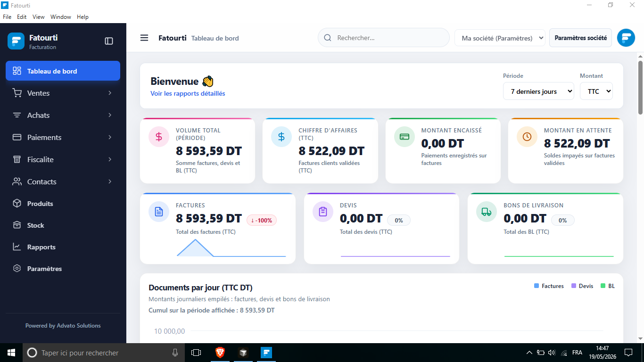Click the Achats filter-lines icon

click(17, 115)
